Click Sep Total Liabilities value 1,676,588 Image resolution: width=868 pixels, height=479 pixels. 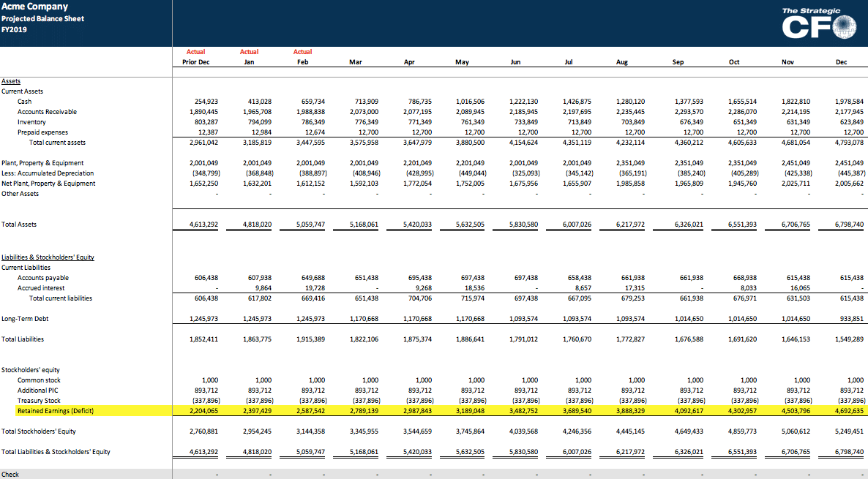[689, 339]
